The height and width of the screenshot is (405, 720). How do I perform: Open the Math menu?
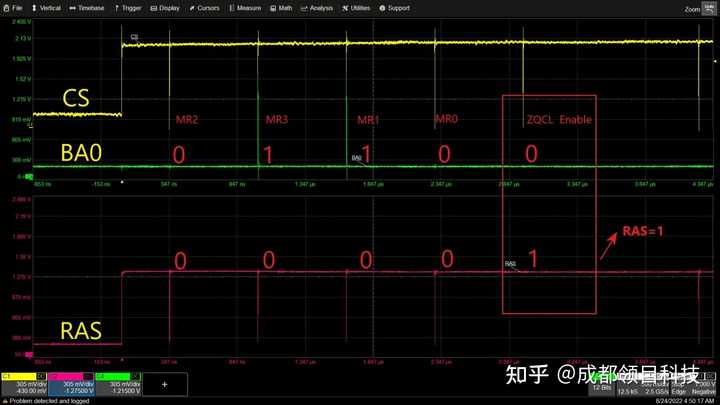click(281, 8)
